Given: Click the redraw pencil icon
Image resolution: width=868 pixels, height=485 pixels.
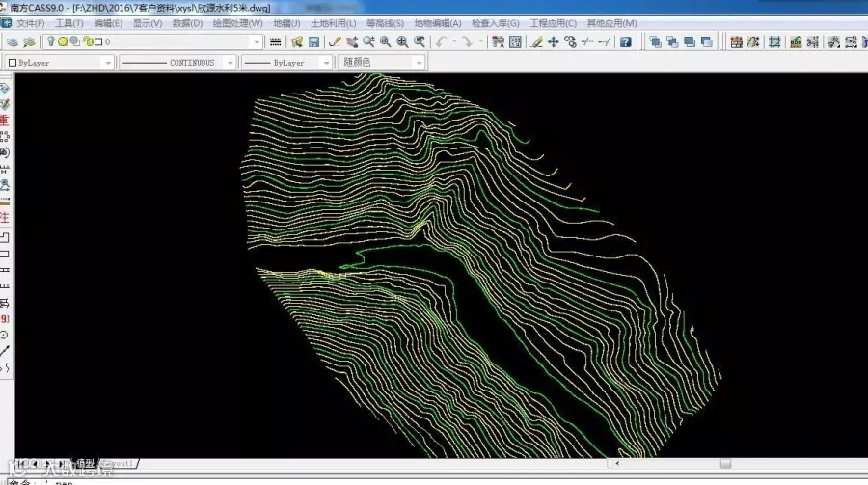Looking at the screenshot, I should click(x=335, y=42).
